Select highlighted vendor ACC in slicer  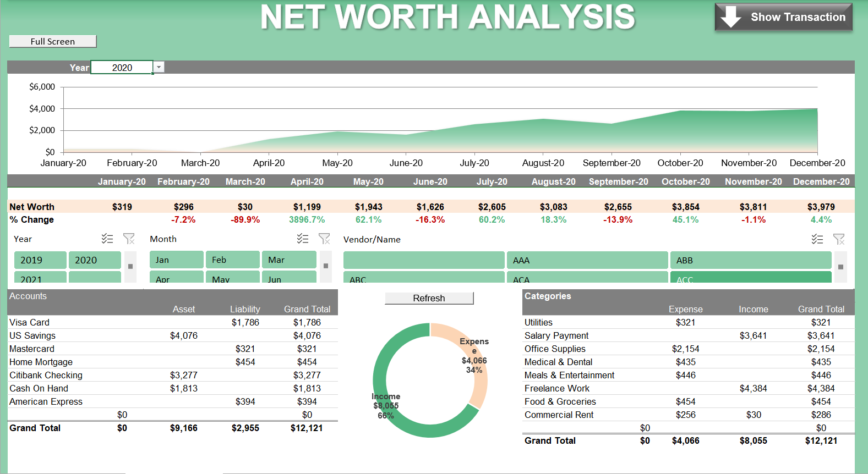tap(751, 277)
